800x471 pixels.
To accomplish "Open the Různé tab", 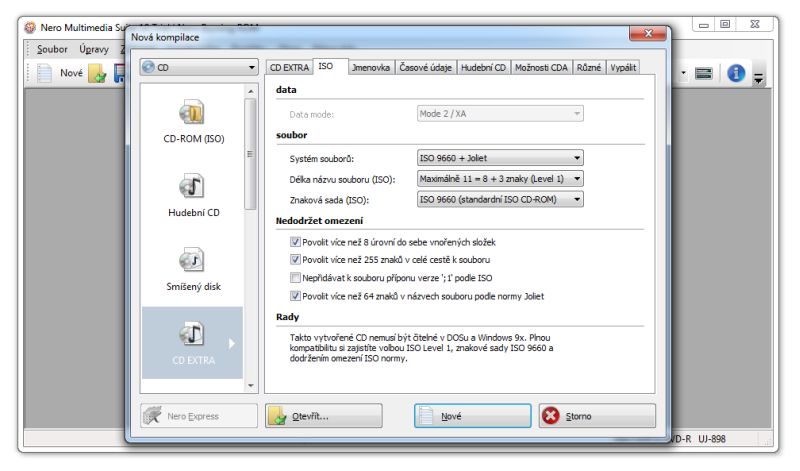I will (x=588, y=67).
